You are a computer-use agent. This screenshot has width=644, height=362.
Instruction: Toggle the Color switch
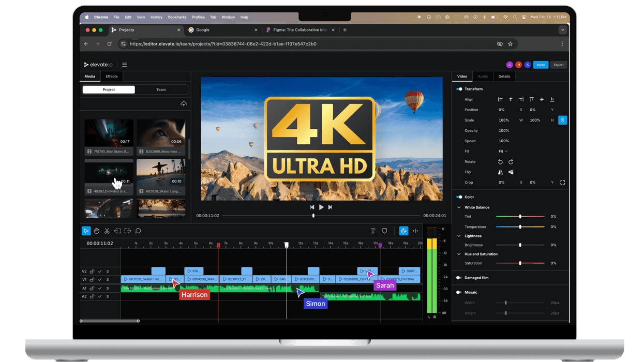tap(459, 197)
